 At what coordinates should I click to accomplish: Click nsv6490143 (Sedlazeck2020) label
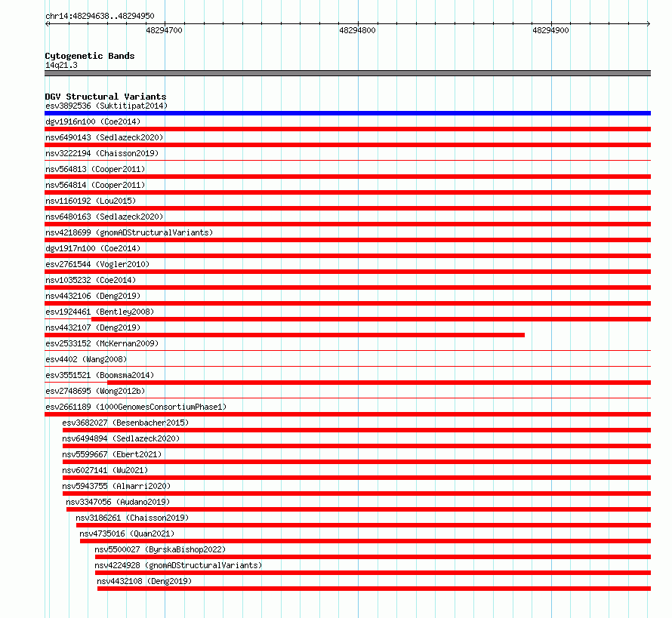coord(104,137)
